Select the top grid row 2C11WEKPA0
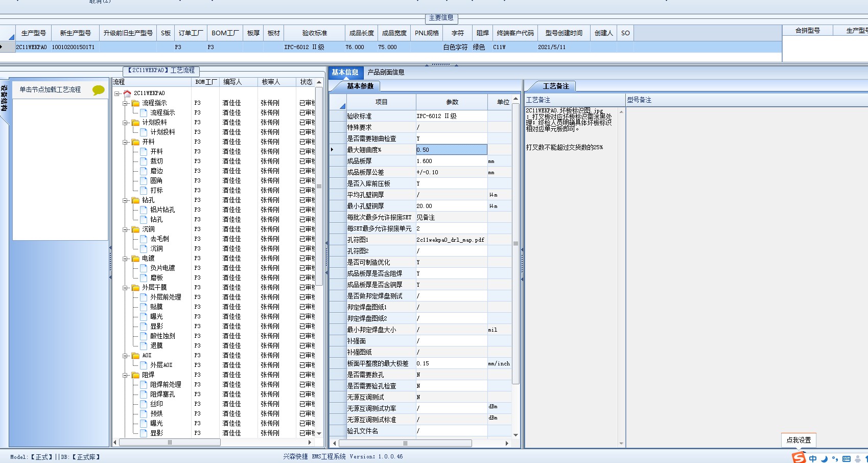The image size is (868, 463). click(391, 47)
